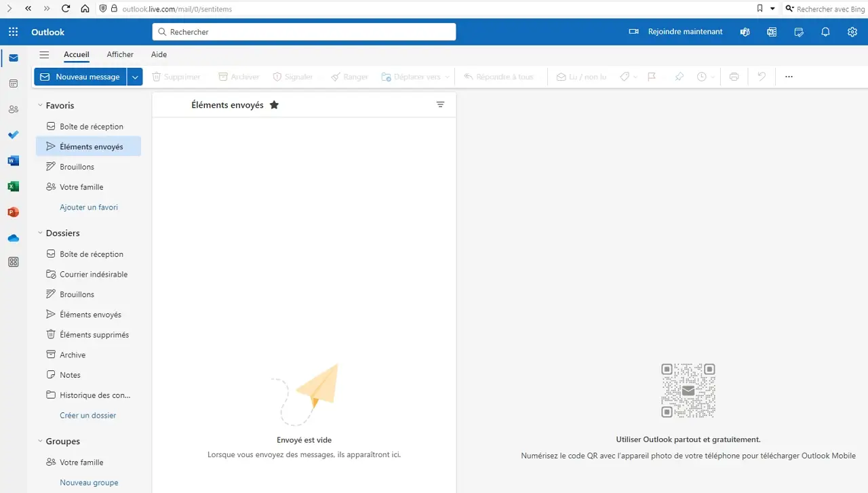
Task: Click the print icon in toolbar
Action: [x=734, y=77]
